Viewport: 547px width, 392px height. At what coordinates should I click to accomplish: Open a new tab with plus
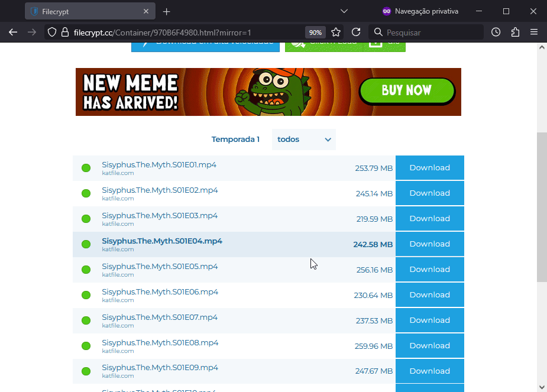click(166, 11)
